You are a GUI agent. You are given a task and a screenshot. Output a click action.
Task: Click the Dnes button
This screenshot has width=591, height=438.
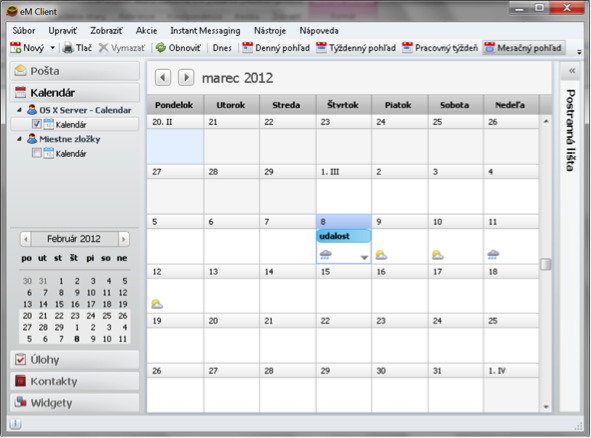tap(222, 48)
